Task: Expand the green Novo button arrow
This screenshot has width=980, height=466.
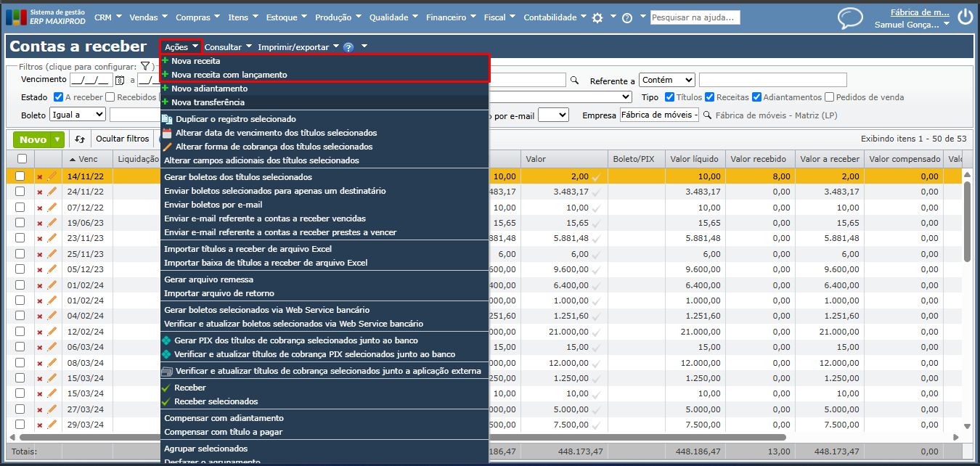Action: pyautogui.click(x=57, y=139)
